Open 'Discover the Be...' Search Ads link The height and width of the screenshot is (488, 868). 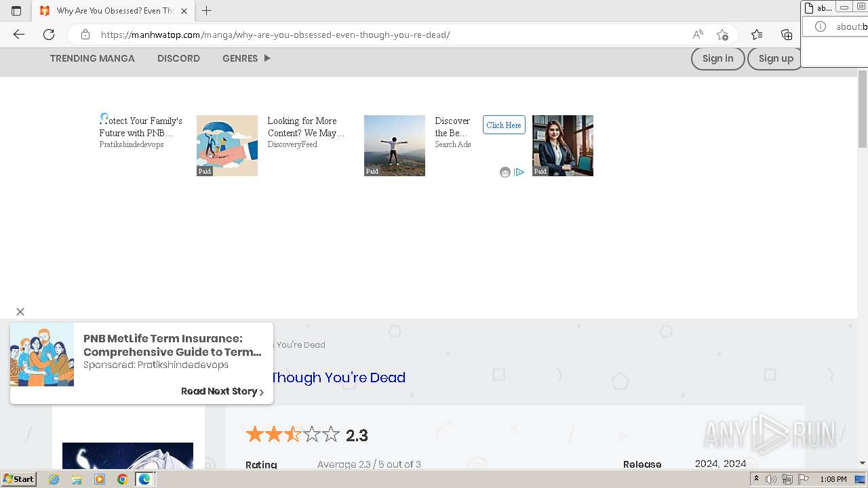[x=452, y=127]
